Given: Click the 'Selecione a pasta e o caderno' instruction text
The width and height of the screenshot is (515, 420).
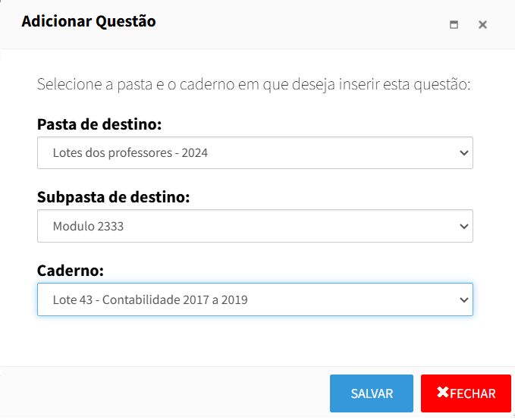Looking at the screenshot, I should tap(254, 83).
